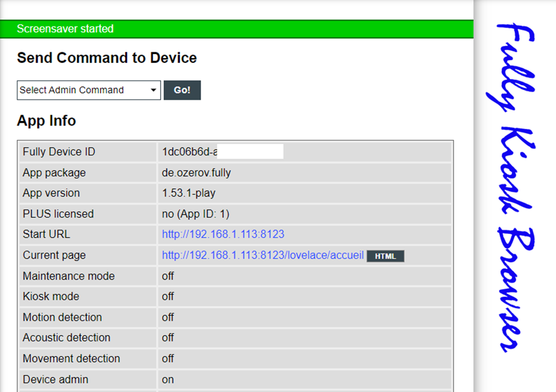Open the Current page lovelace/accueil link
Screen dimensions: 556x392
pos(263,255)
